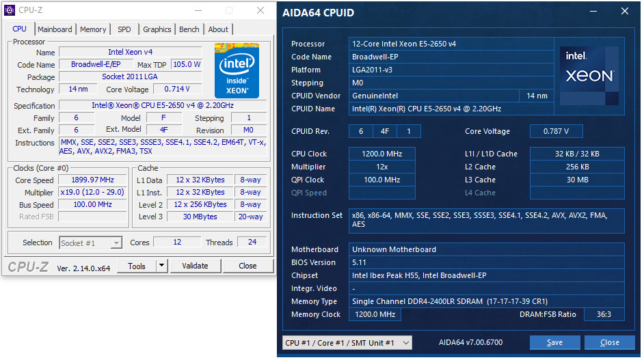Click the Core Speed value field
Image resolution: width=644 pixels, height=360 pixels.
[x=92, y=180]
